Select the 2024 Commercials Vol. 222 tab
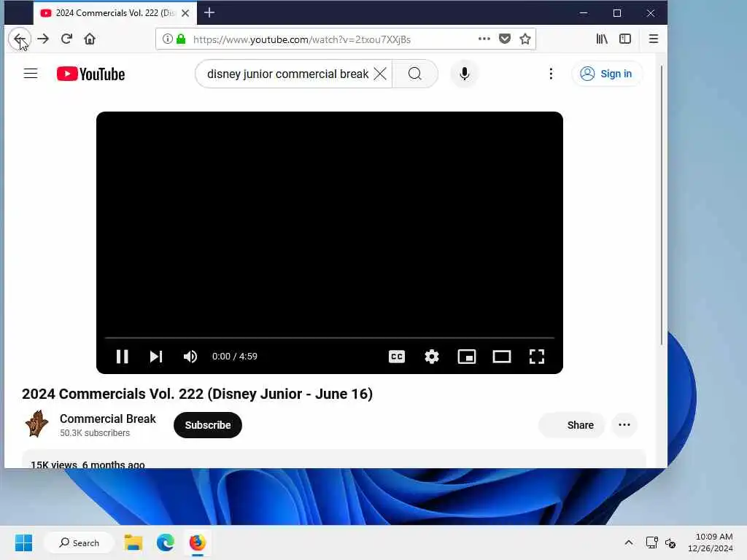This screenshot has width=747, height=560. coord(115,13)
